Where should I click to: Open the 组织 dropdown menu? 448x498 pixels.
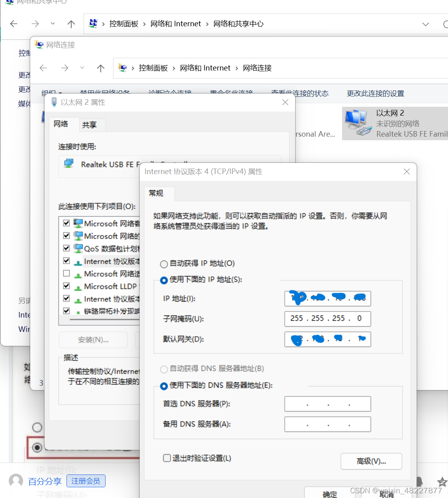coord(51,93)
